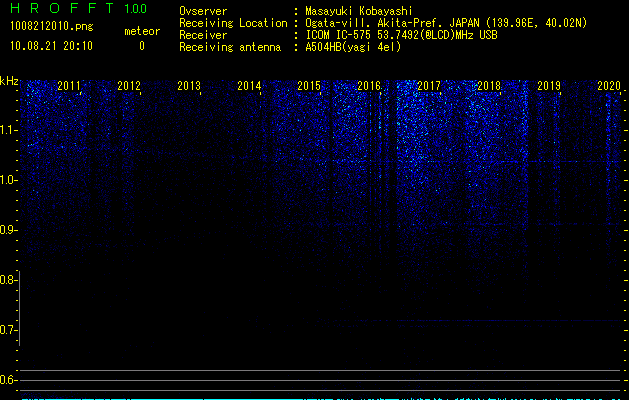This screenshot has width=629, height=400.
Task: Click the 1.1 kHz axis label
Action: (x=8, y=130)
